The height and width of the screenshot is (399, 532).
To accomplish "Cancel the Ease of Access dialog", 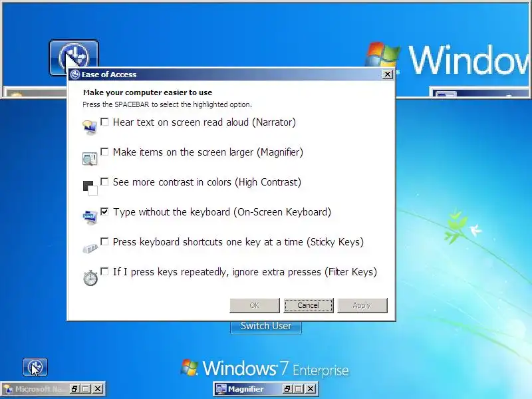I will tap(309, 305).
